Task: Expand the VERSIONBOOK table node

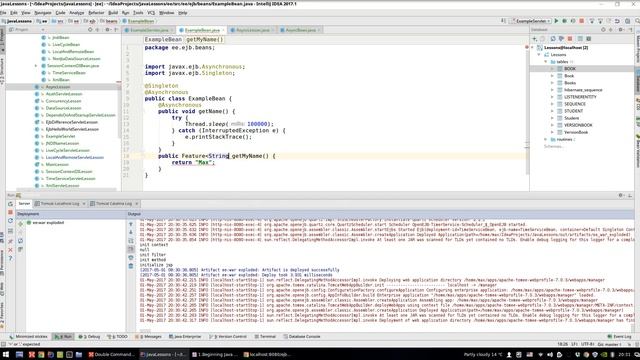Action: point(553,125)
